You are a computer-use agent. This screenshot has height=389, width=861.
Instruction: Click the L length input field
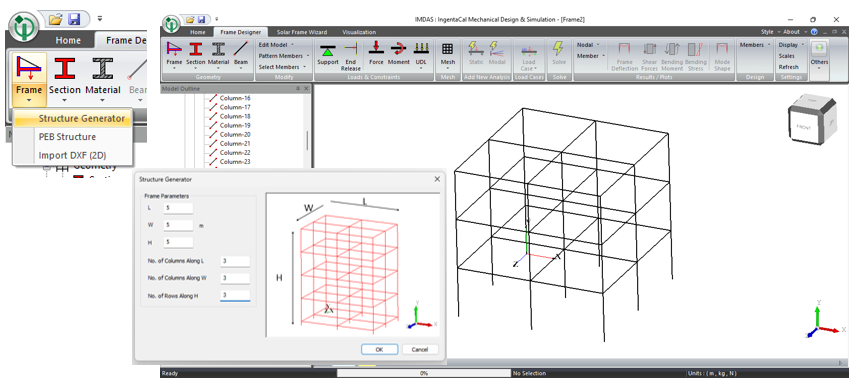[x=178, y=208]
